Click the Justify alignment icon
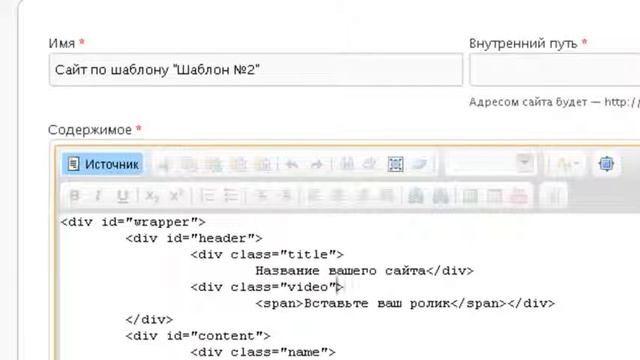The image size is (640, 360). pos(387,196)
